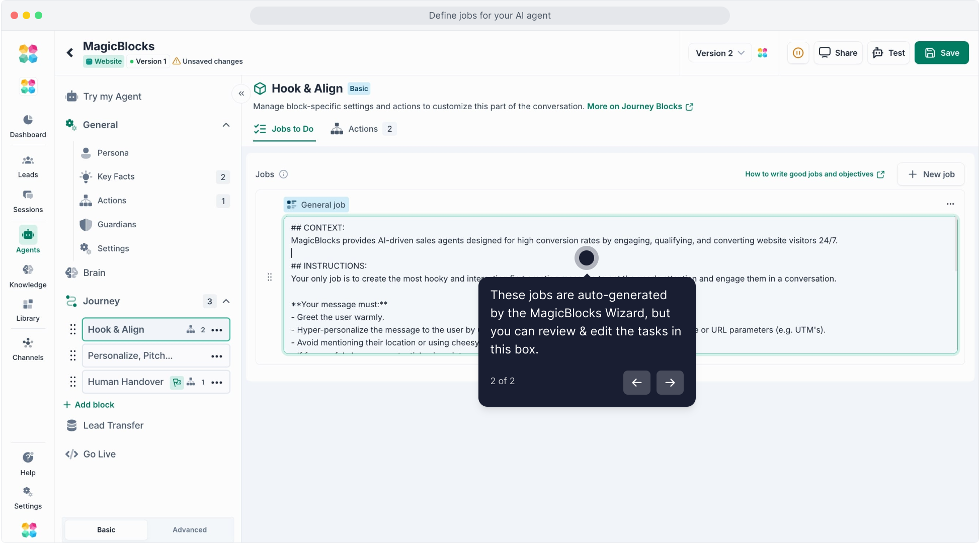Open the Knowledge brain icon
Screen dimensions: 980x543
[x=28, y=270]
